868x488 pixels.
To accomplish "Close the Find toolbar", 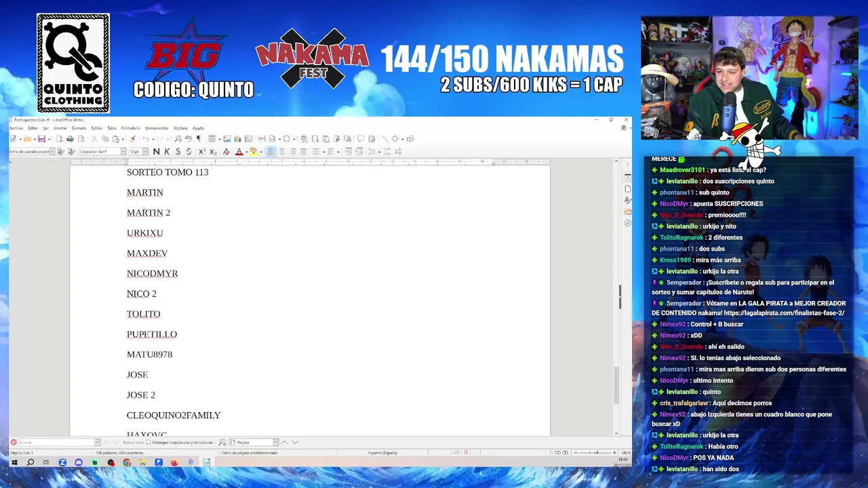I will click(13, 442).
